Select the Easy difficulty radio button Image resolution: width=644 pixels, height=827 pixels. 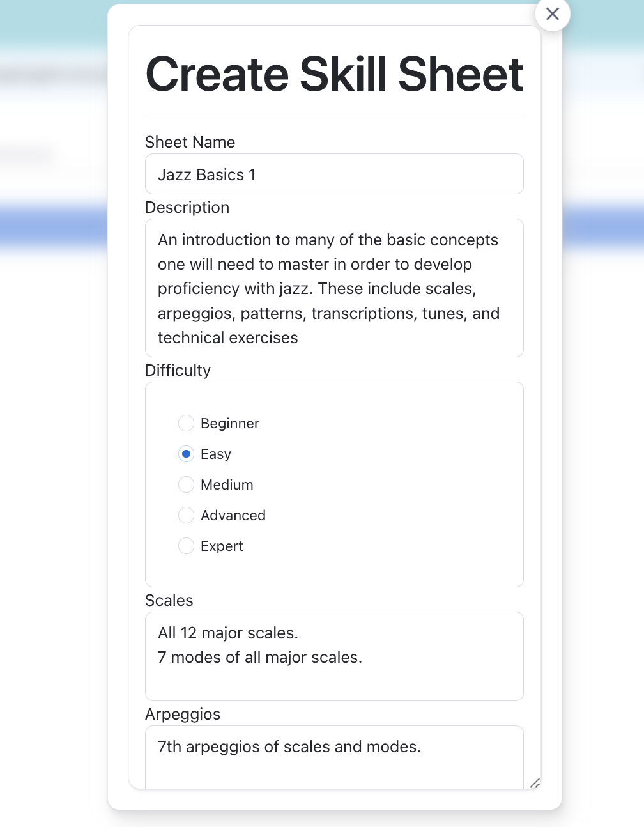coord(186,454)
